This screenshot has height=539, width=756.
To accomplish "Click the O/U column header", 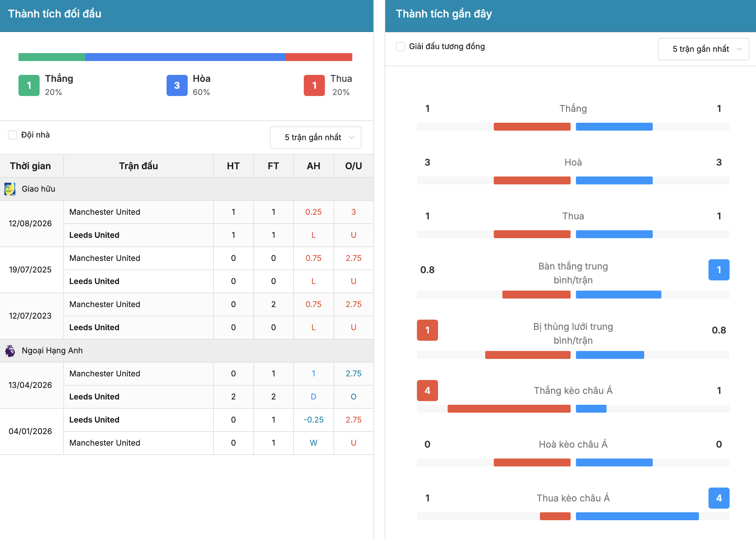I will [x=354, y=166].
